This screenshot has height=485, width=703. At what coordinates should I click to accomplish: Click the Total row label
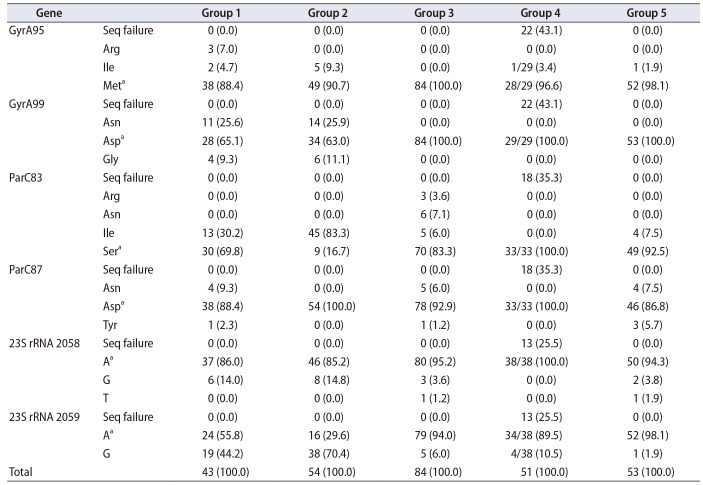point(22,469)
